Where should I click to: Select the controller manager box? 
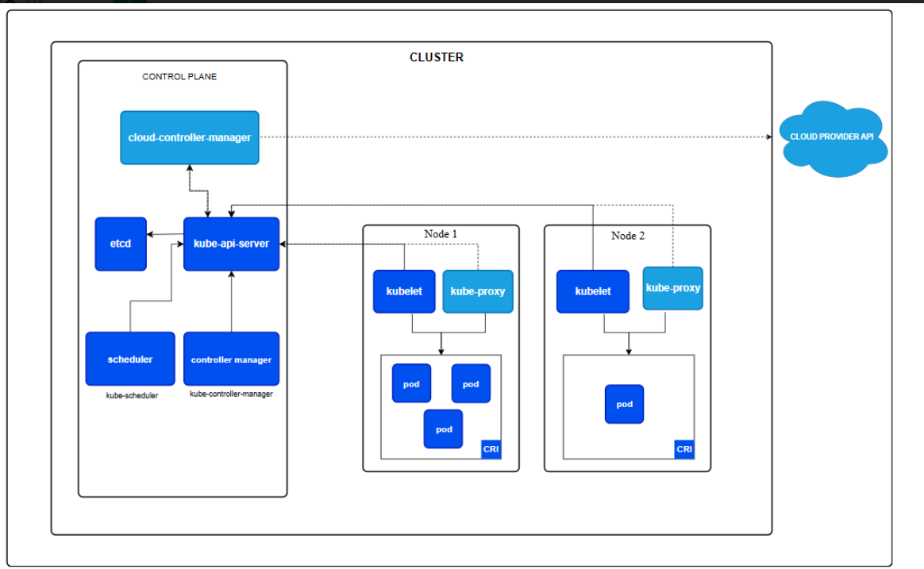[231, 359]
